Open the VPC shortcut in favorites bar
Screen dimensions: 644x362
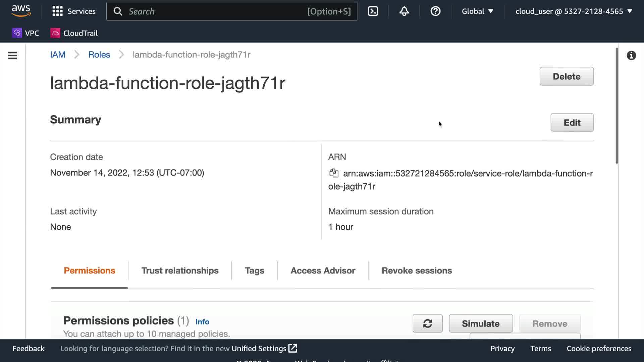point(26,33)
